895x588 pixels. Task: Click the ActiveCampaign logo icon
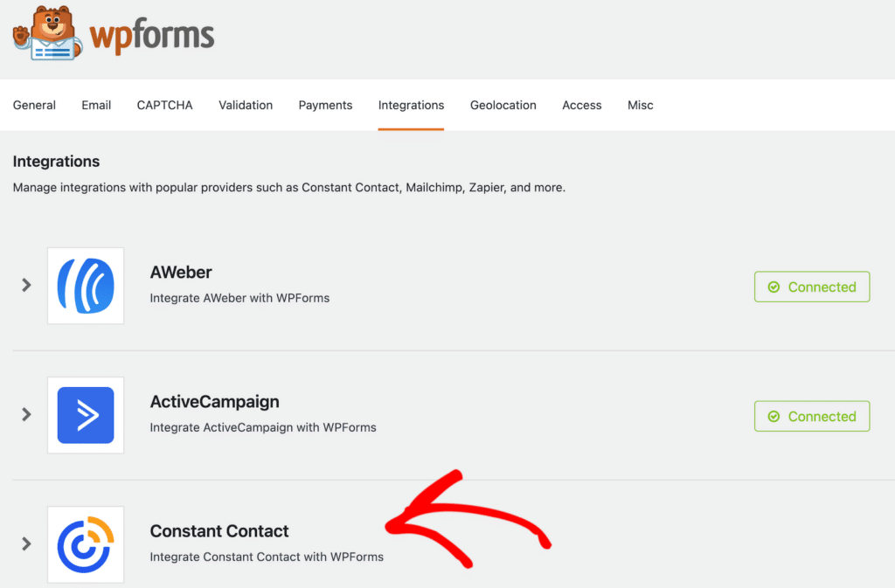86,415
